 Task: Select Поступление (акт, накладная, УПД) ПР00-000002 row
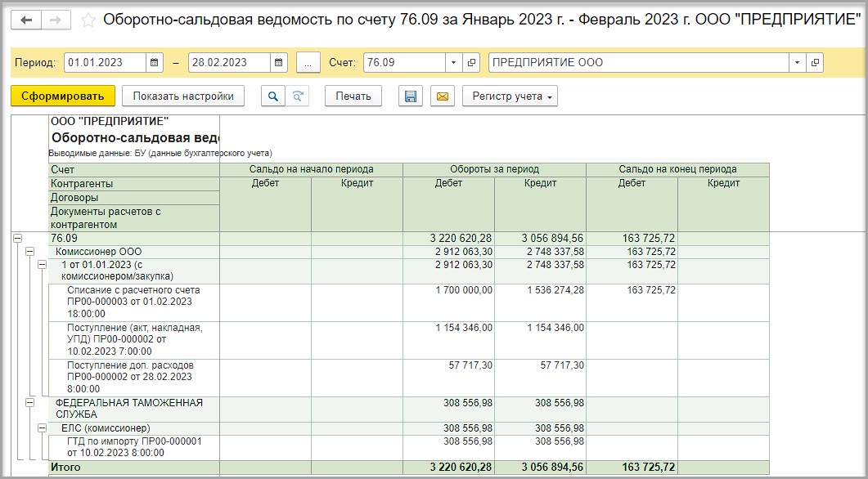click(133, 339)
